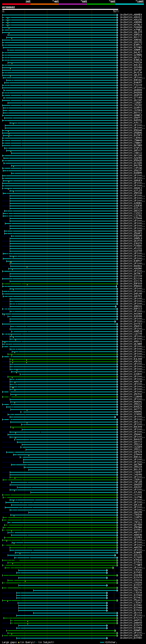Open hit UniRef100_C4JFN6
146x644 pixels.
pos(131,497)
